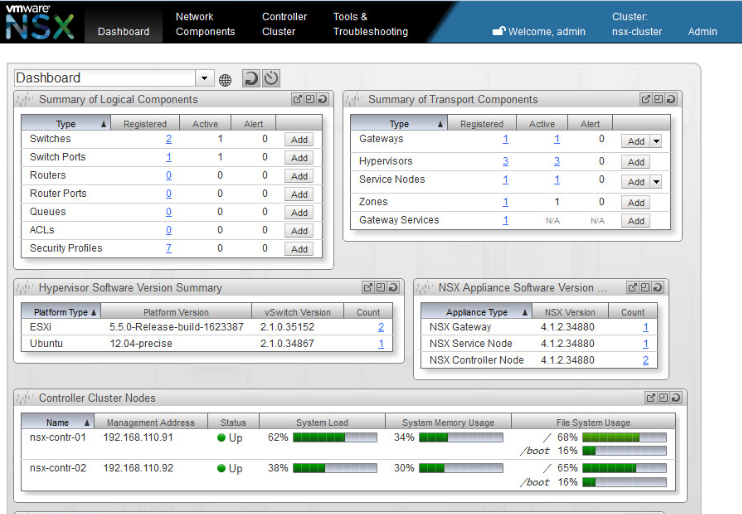Sort by Appliance Type column header
This screenshot has height=514, width=742.
477,312
